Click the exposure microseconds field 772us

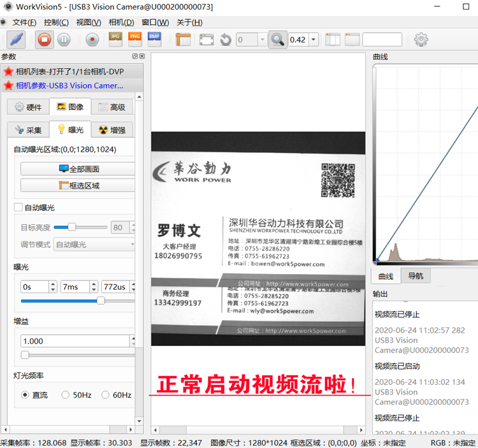(116, 287)
